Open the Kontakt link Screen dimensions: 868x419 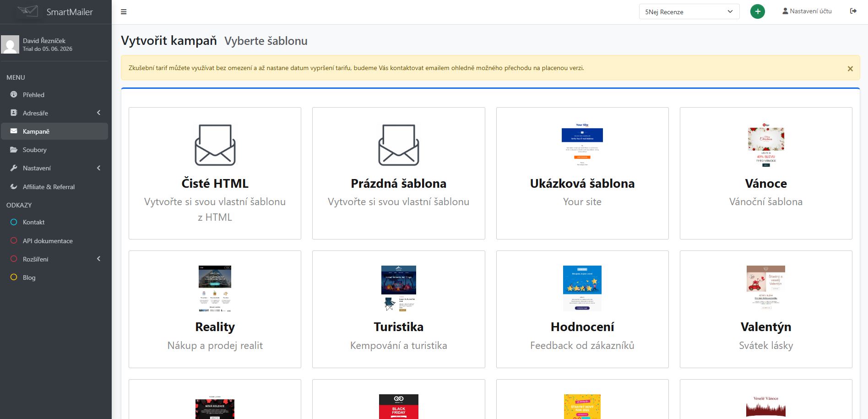pos(54,222)
